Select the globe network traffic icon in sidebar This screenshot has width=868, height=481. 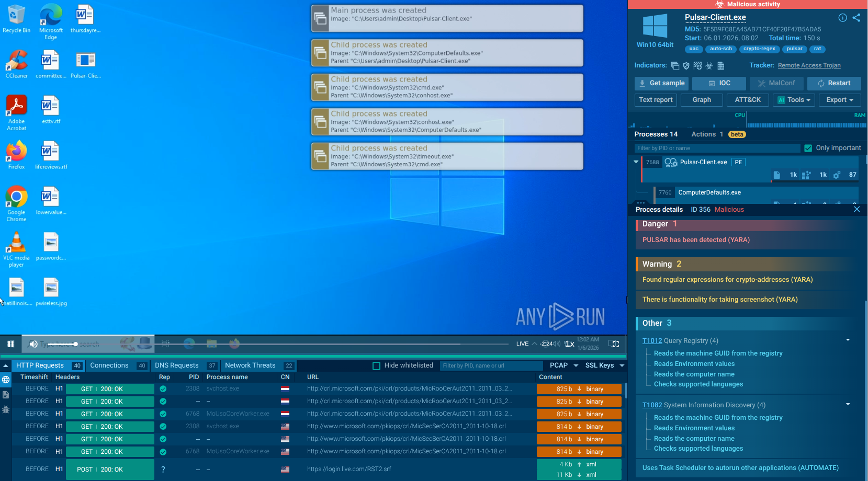5,380
